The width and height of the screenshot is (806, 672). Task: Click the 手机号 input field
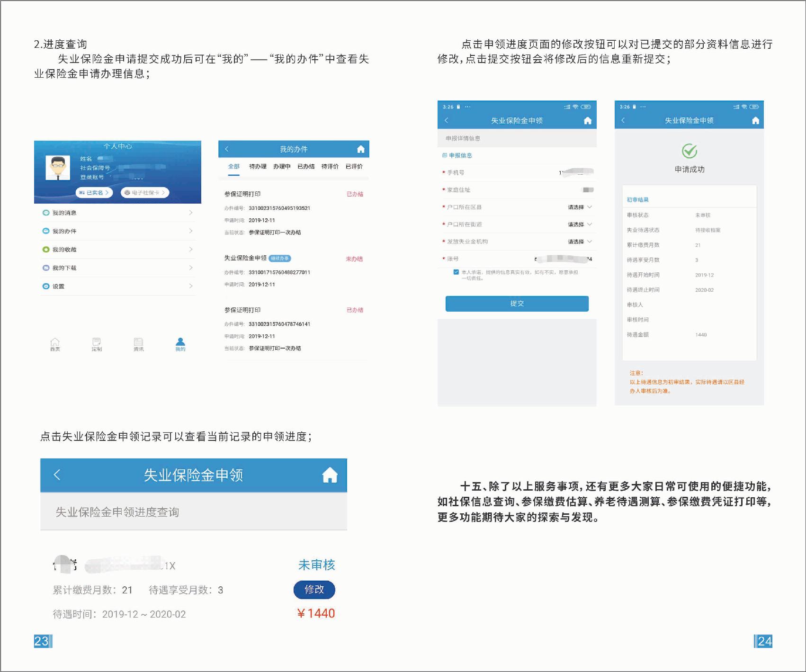(545, 173)
